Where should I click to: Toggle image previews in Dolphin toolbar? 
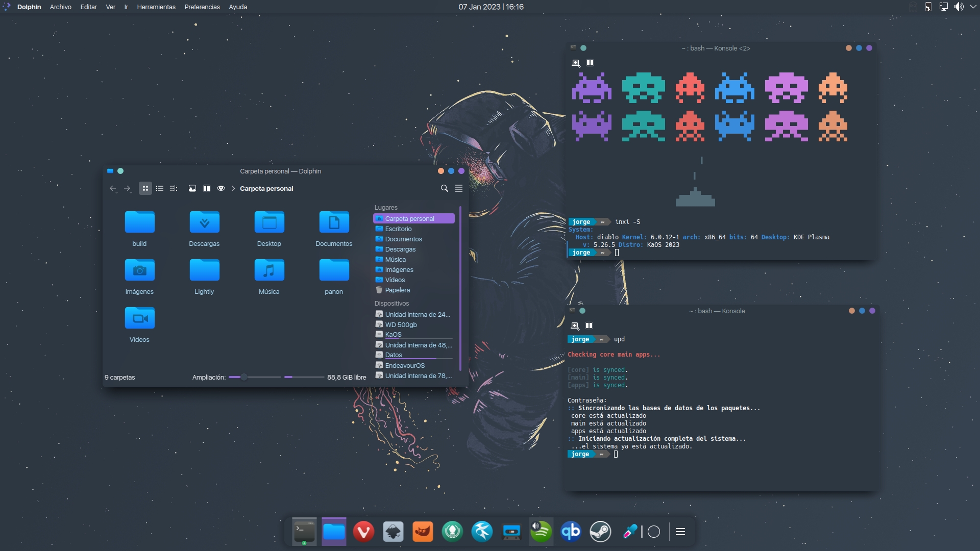click(192, 188)
